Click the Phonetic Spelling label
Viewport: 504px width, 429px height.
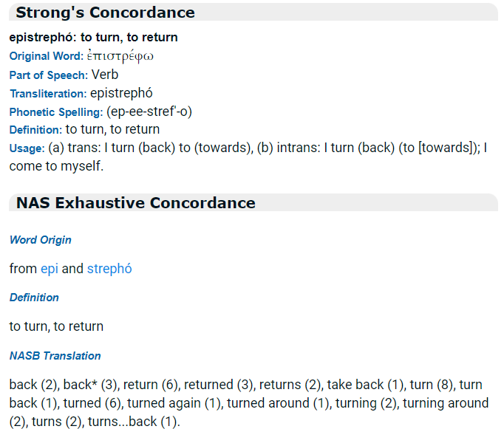(x=56, y=112)
